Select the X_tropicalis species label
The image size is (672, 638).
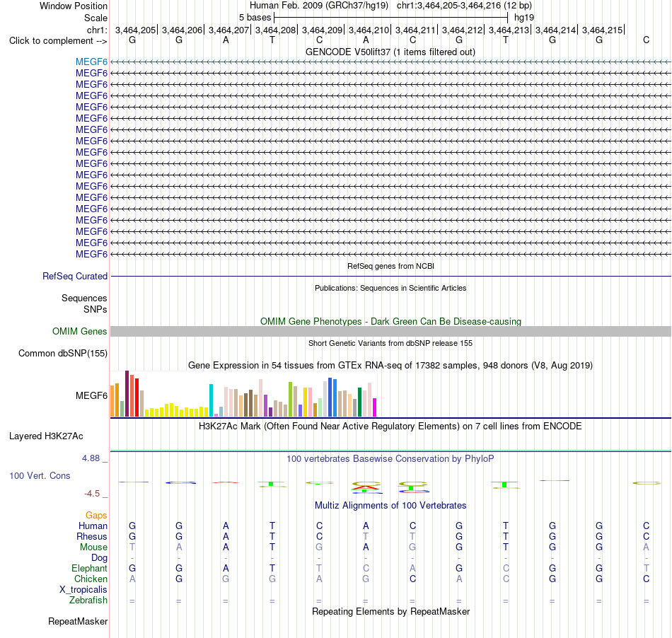[83, 590]
